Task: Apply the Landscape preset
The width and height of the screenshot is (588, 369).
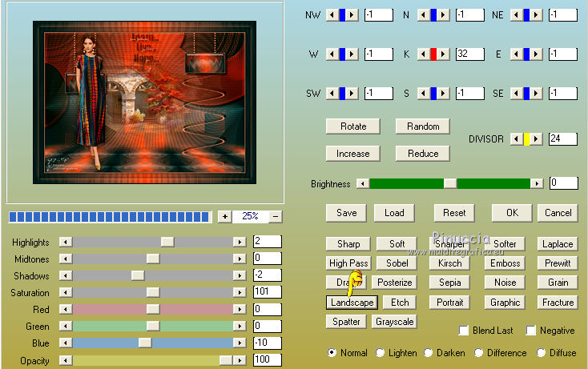Action: tap(352, 303)
